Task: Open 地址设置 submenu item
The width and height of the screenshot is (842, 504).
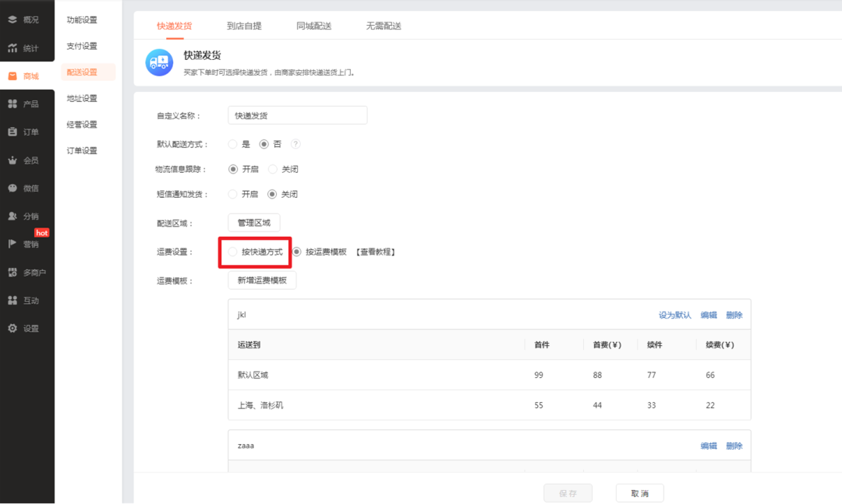Action: pos(82,98)
